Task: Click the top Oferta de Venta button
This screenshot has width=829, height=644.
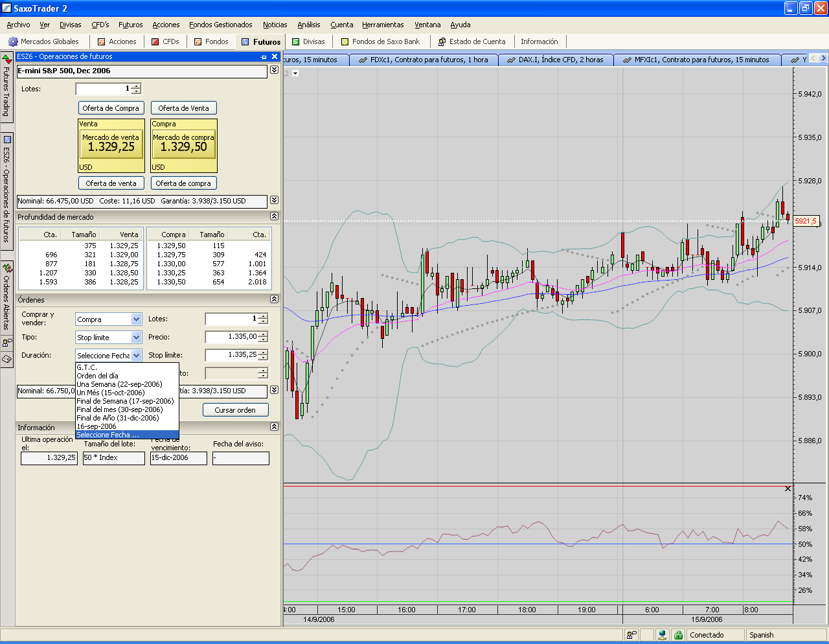Action: [184, 108]
